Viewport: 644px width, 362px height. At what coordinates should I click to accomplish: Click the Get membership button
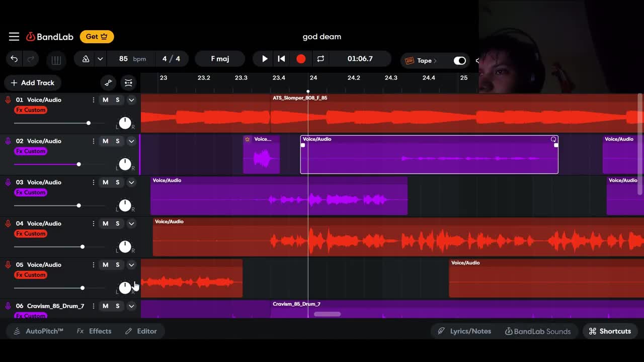click(97, 37)
